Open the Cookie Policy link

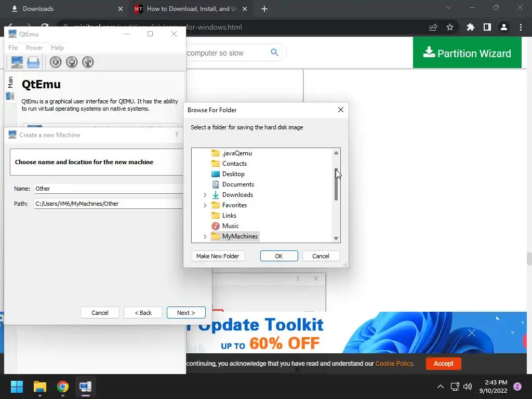click(394, 363)
